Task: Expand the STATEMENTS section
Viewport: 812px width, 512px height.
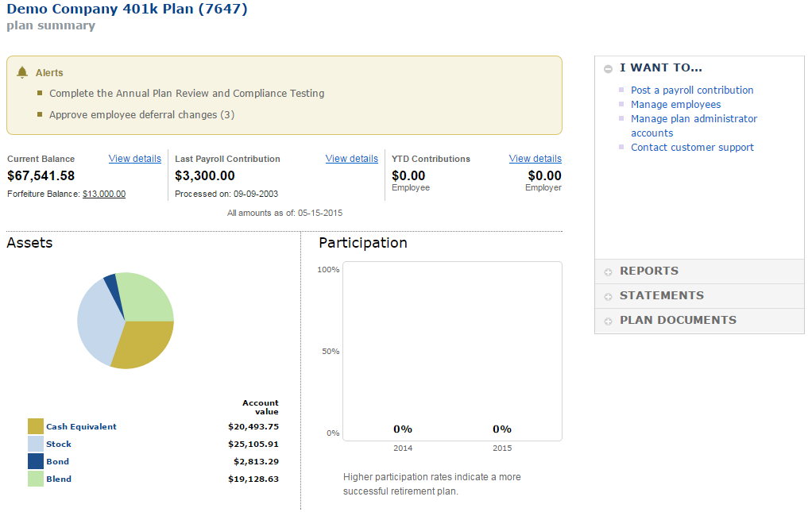Action: [608, 296]
